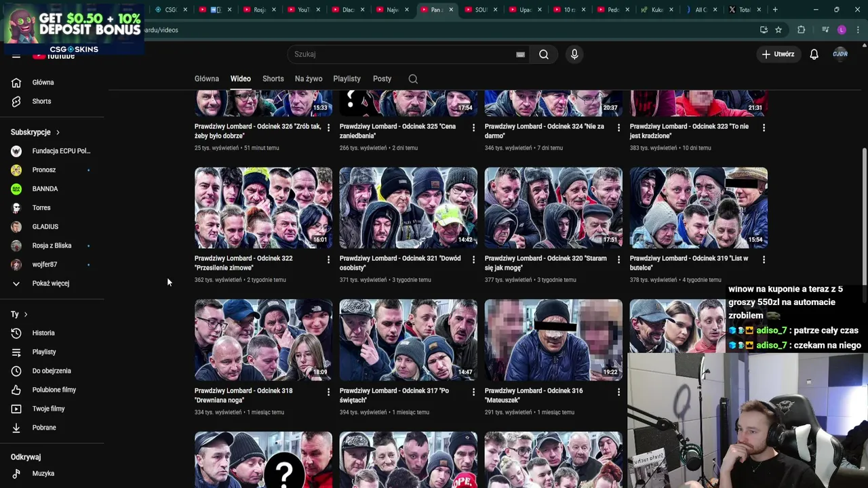Screen dimensions: 868x488
Task: Open more options for Odcinek 323
Action: tap(764, 127)
